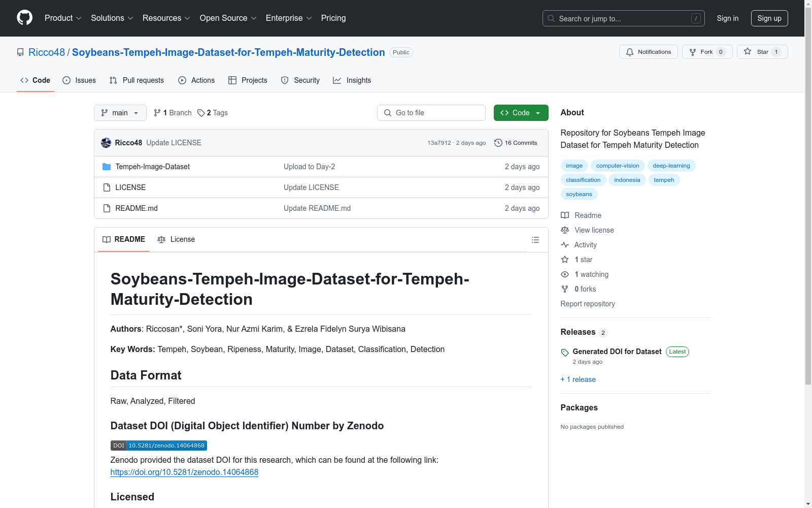
Task: Click the release tag icon
Action: (565, 353)
